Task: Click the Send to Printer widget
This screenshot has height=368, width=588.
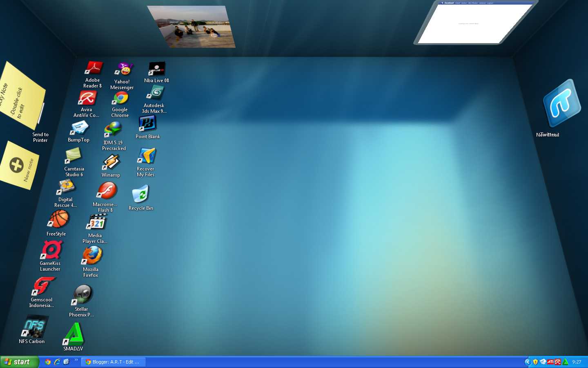Action: [x=40, y=137]
